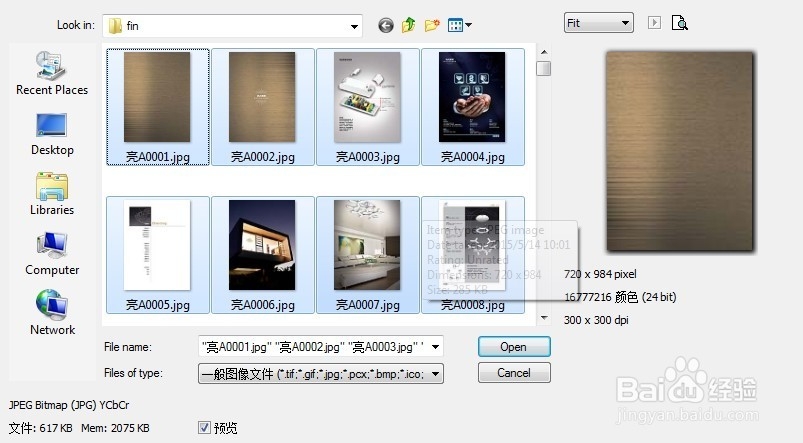
Task: Click the large preview image
Action: point(680,151)
